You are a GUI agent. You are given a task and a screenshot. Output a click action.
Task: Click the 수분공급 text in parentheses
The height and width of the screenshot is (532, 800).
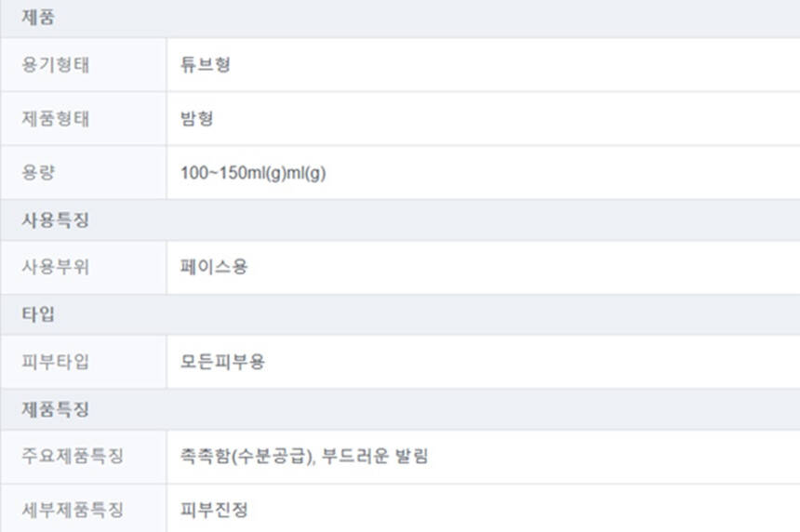pyautogui.click(x=270, y=457)
